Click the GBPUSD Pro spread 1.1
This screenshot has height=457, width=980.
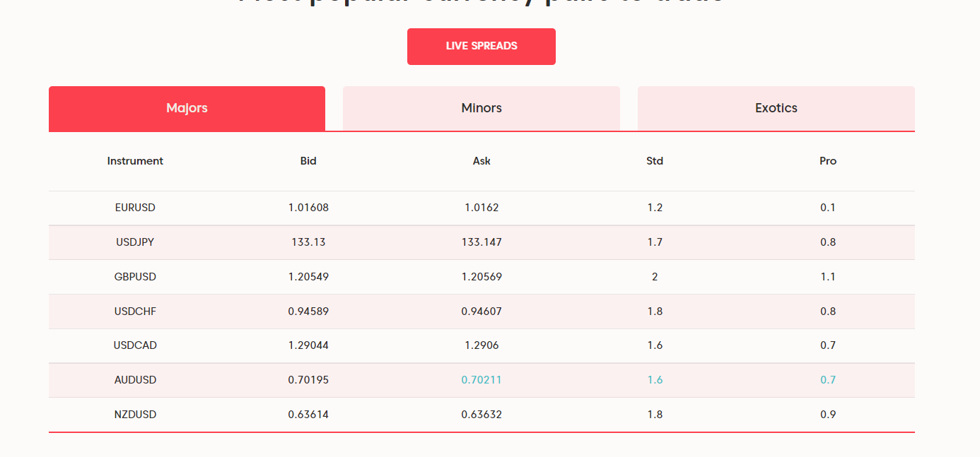pos(828,277)
